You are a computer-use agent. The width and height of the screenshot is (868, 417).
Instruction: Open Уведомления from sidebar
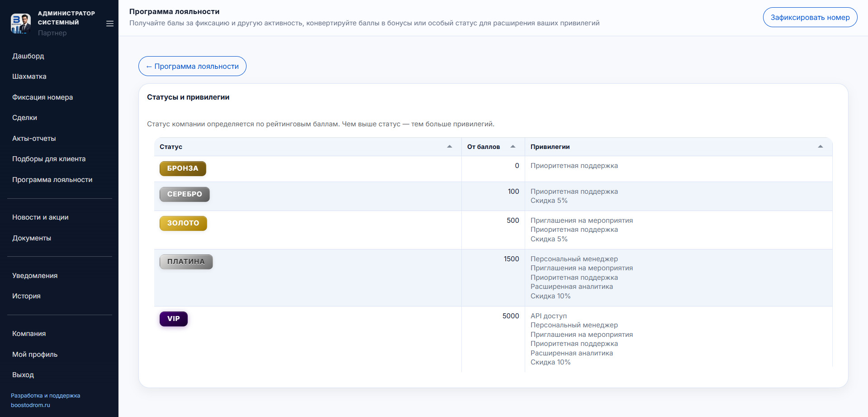pyautogui.click(x=35, y=276)
